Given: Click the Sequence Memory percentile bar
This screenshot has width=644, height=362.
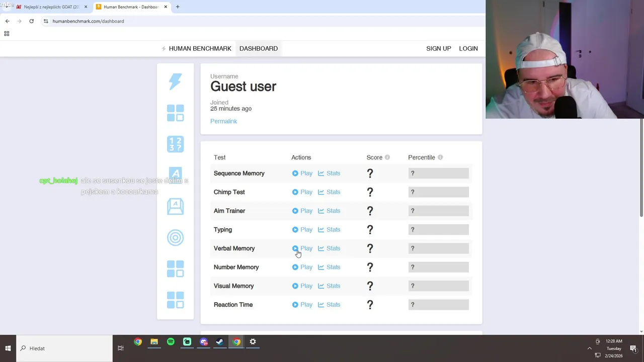Looking at the screenshot, I should tap(438, 173).
